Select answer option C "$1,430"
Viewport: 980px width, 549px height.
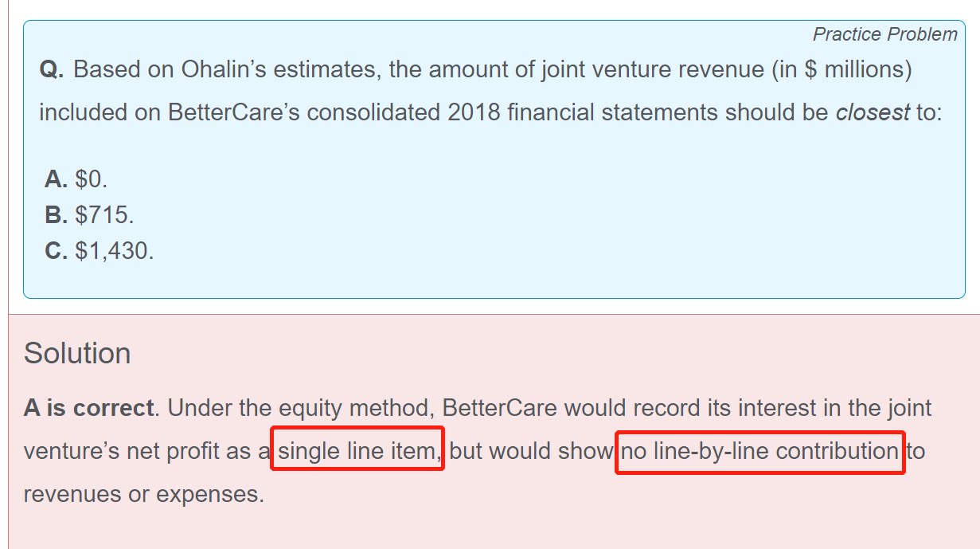coord(100,252)
